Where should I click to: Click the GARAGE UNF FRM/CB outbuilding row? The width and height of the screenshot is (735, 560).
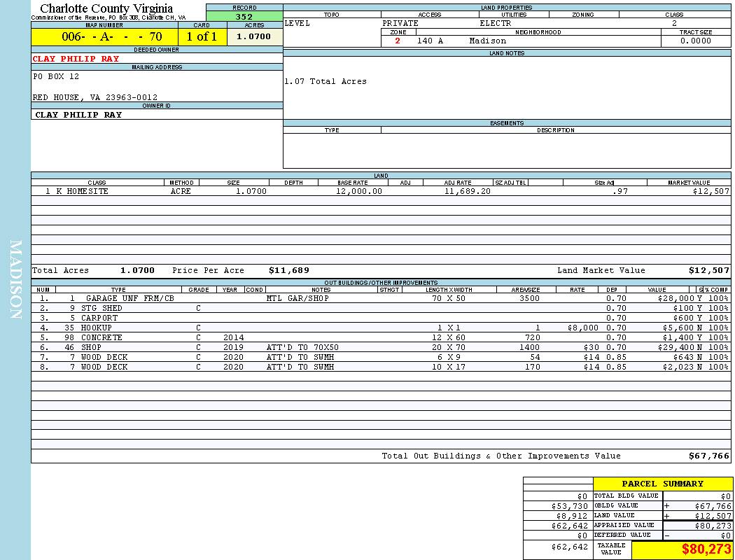click(129, 298)
